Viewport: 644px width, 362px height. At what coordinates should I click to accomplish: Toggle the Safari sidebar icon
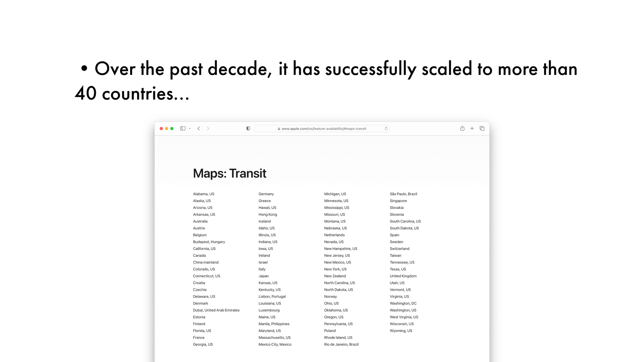[183, 128]
